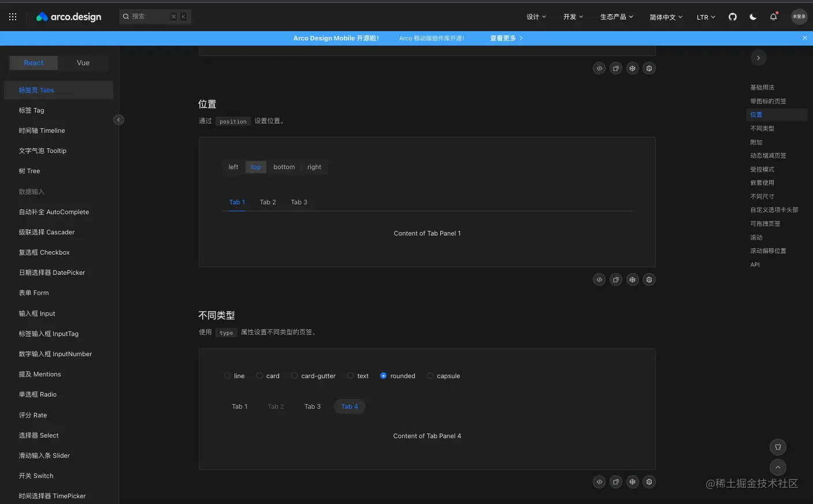Expand code for the 不同类型 demo
813x504 pixels.
(x=600, y=482)
